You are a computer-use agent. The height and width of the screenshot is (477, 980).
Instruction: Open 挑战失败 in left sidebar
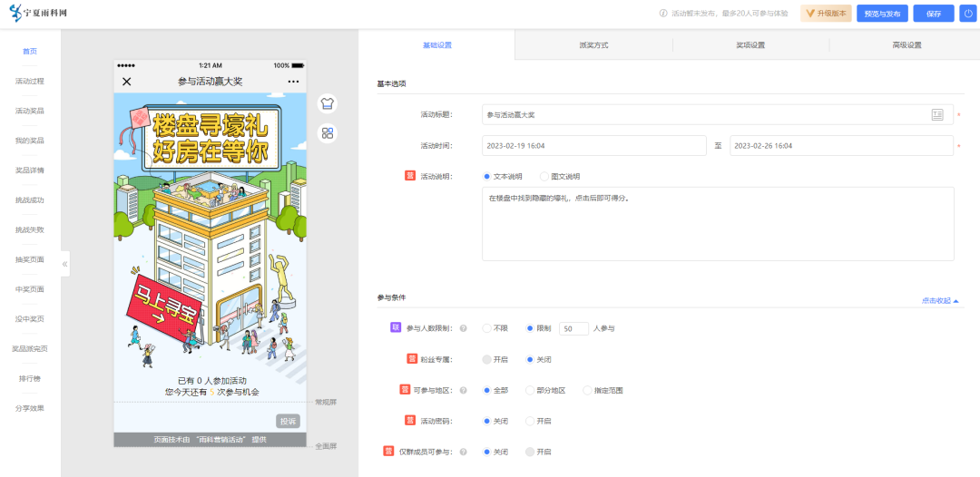pos(30,229)
